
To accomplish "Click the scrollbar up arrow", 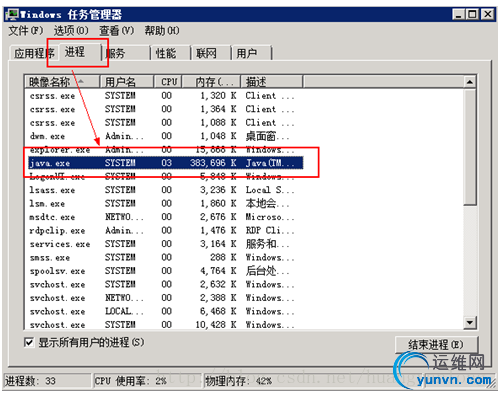I will (470, 82).
